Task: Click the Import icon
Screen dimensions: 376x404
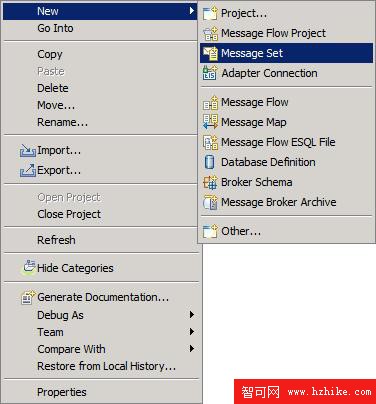Action: [28, 151]
